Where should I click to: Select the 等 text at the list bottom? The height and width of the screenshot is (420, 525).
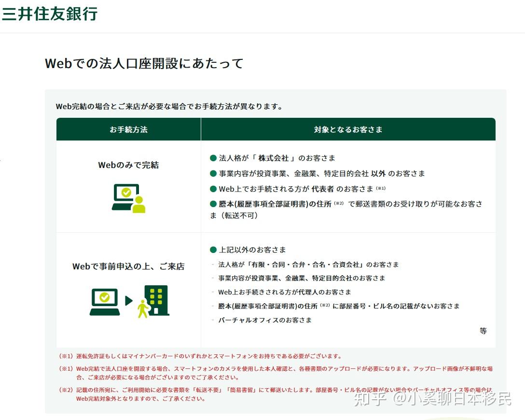tap(483, 331)
